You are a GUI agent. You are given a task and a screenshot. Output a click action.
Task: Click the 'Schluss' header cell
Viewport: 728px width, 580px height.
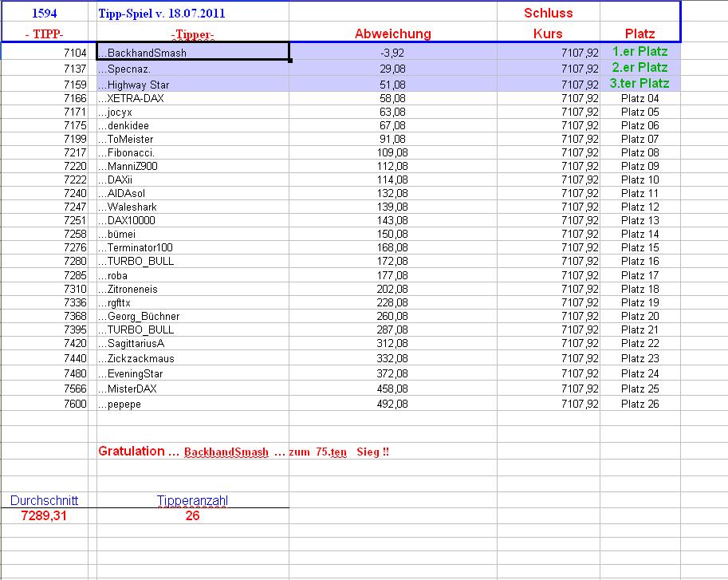point(549,12)
